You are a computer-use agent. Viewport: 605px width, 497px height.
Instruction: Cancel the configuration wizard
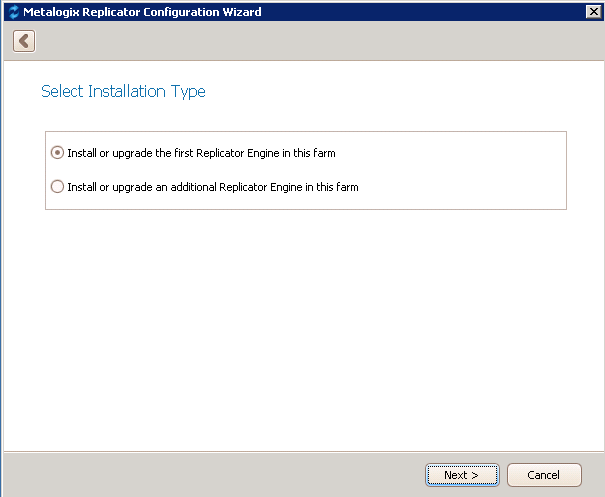(x=544, y=475)
